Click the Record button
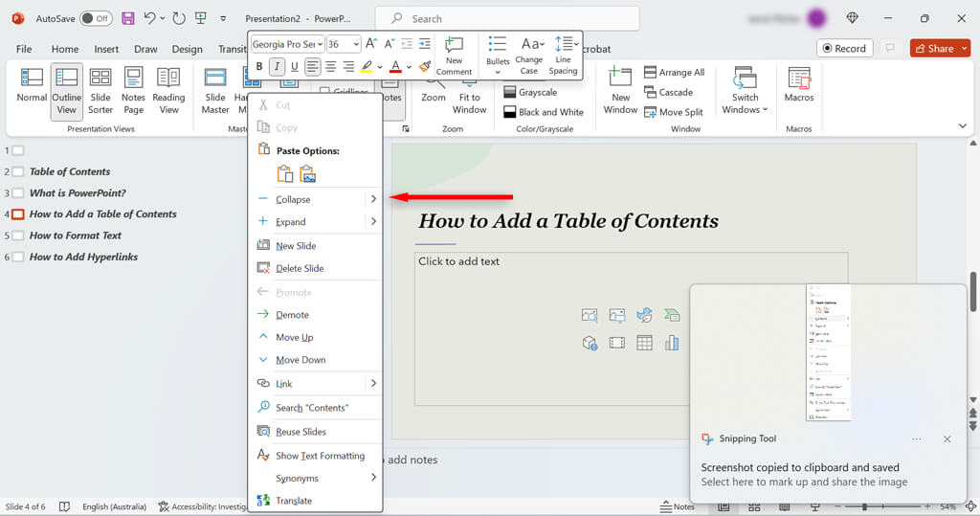Viewport: 980px width, 516px height. pyautogui.click(x=842, y=48)
